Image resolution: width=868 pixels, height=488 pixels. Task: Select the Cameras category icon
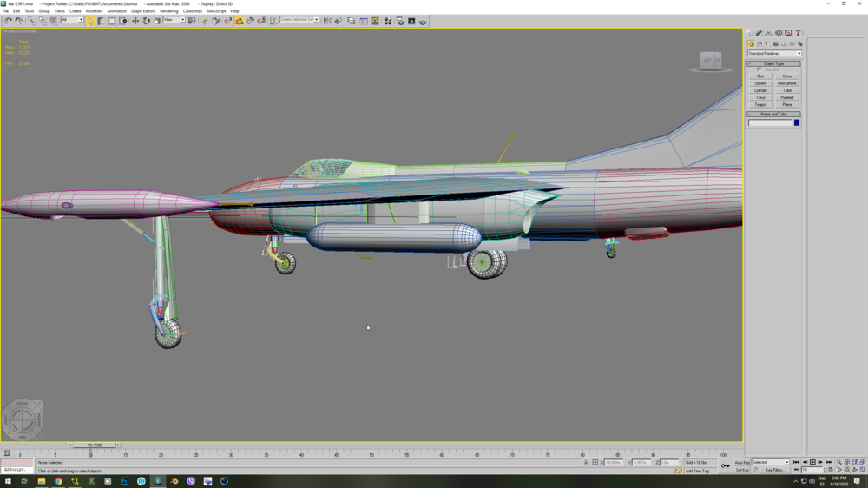(x=775, y=44)
